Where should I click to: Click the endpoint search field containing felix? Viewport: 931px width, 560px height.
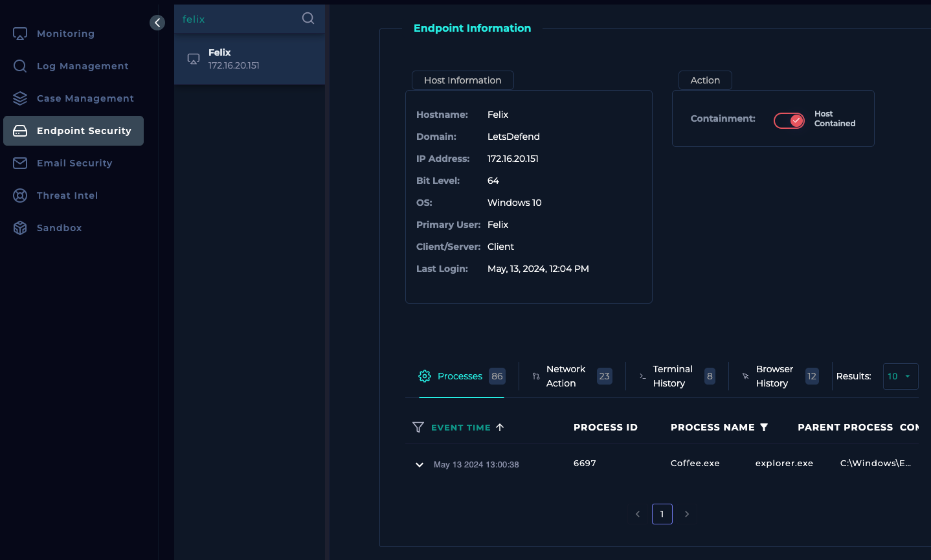point(236,19)
